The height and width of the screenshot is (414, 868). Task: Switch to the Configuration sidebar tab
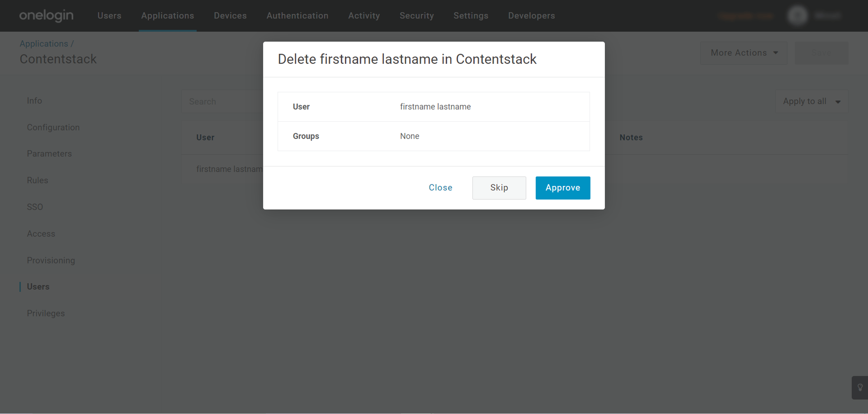(x=53, y=127)
